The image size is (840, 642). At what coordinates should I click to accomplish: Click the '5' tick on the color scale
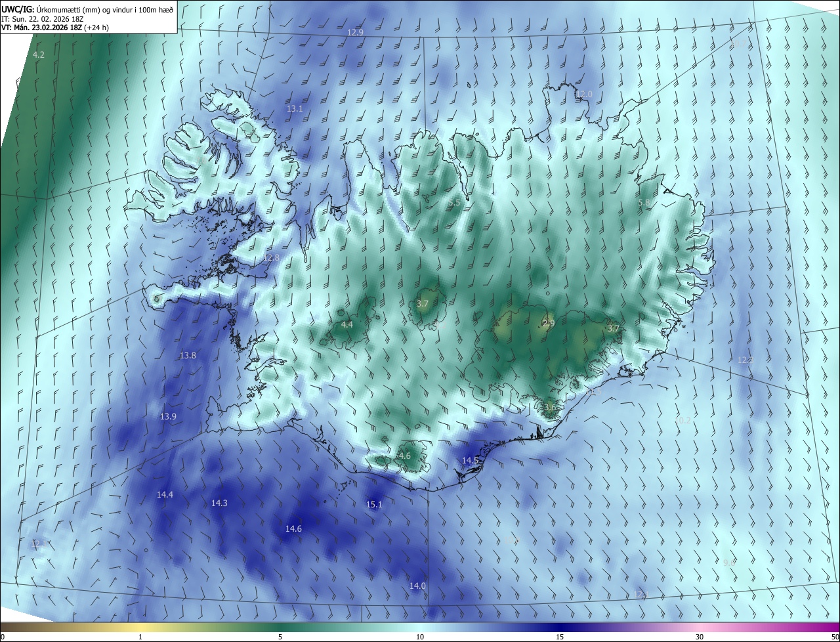(x=280, y=637)
